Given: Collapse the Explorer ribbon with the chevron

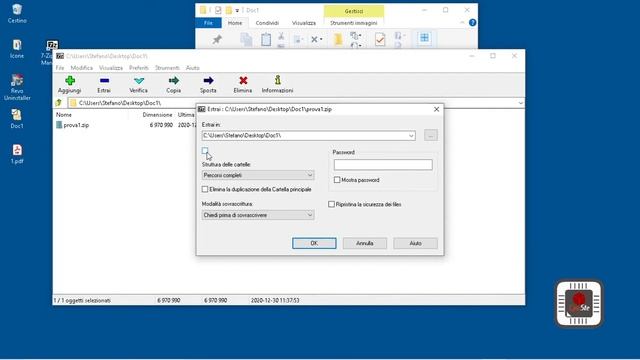Looking at the screenshot, I should (x=462, y=23).
